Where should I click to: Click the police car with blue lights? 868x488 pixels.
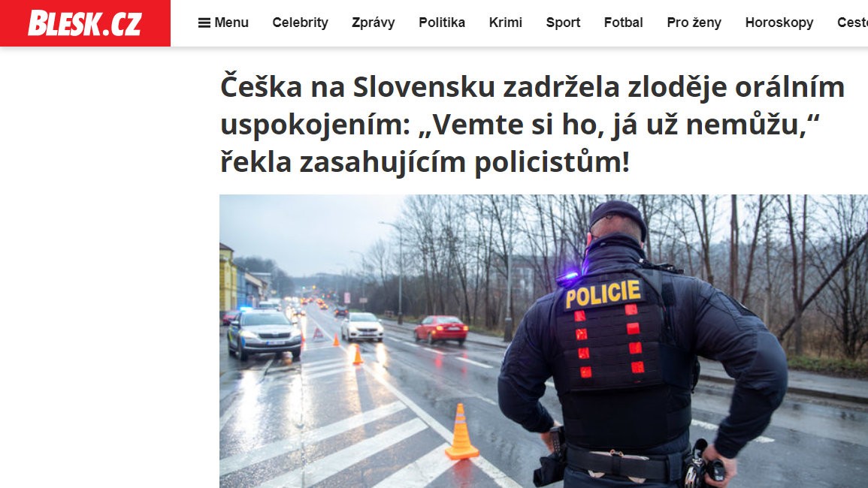264,333
